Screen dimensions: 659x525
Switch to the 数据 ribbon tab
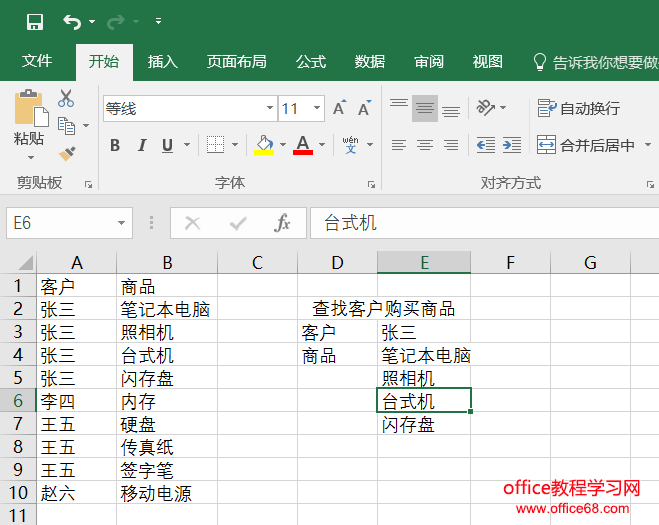pyautogui.click(x=369, y=62)
